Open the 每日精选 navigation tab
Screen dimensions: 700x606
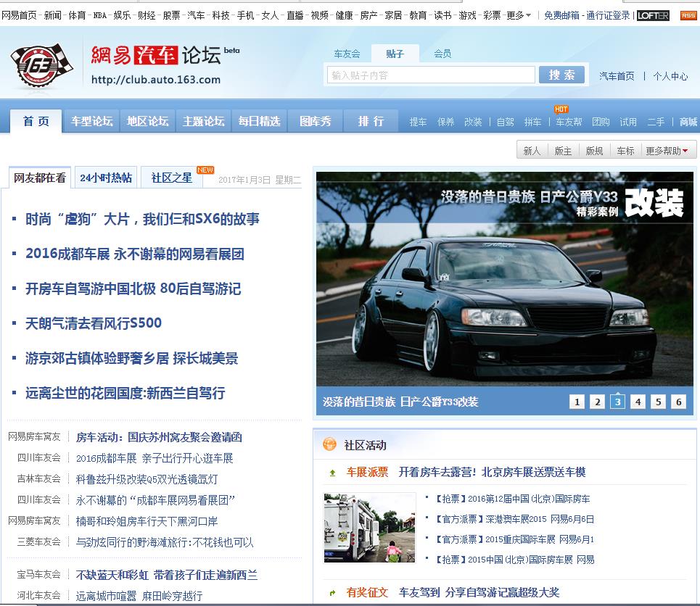point(260,121)
